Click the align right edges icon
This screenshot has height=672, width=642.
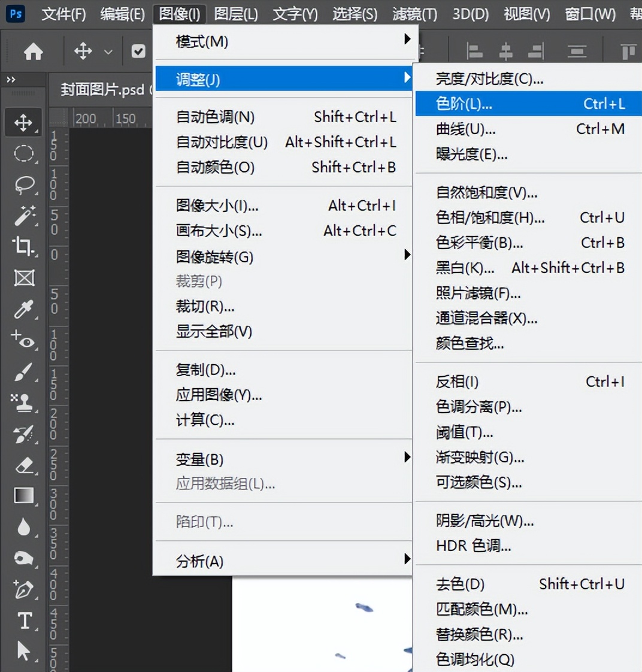536,52
